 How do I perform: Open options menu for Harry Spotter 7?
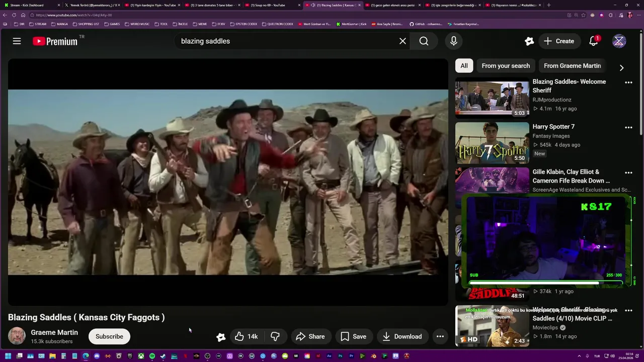point(628,128)
